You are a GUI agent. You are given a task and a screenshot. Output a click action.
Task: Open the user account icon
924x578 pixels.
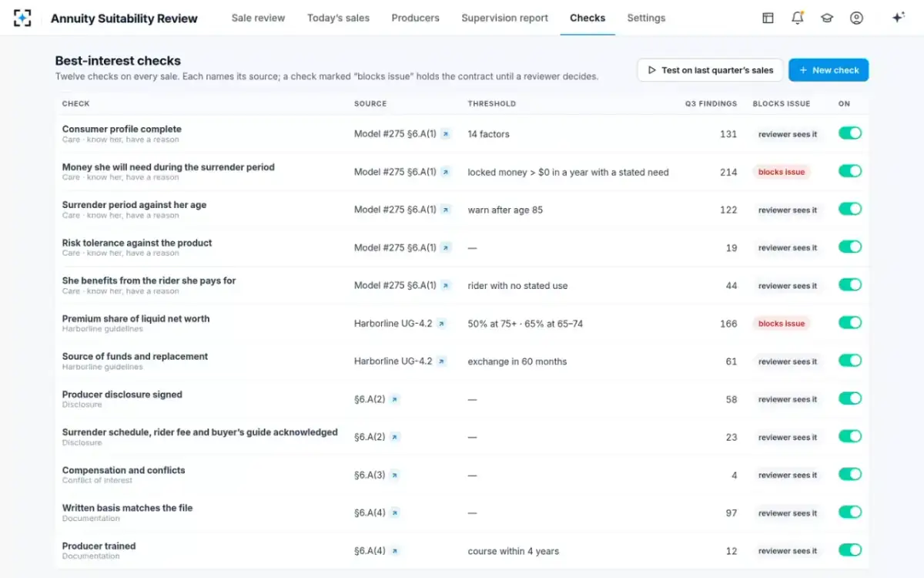click(x=856, y=18)
